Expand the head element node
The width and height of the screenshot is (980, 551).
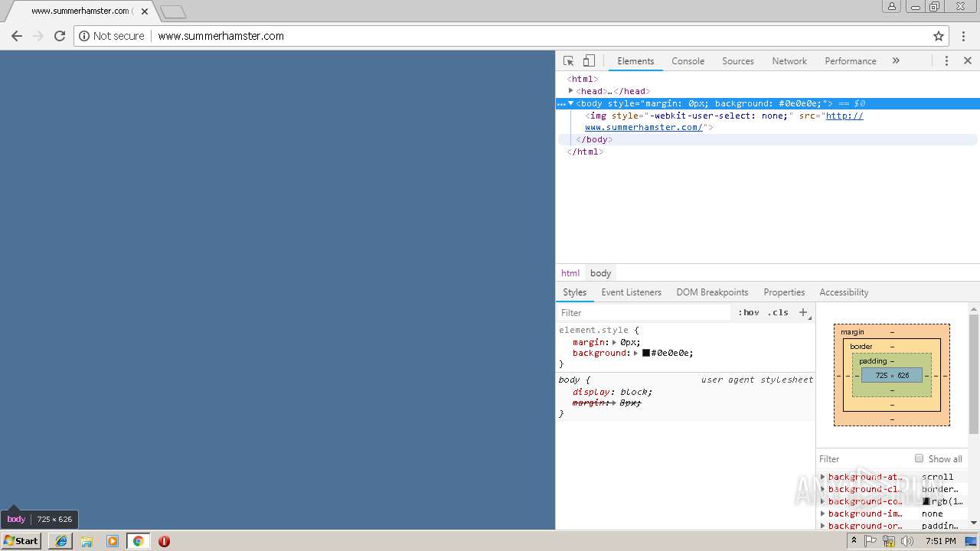pos(571,91)
